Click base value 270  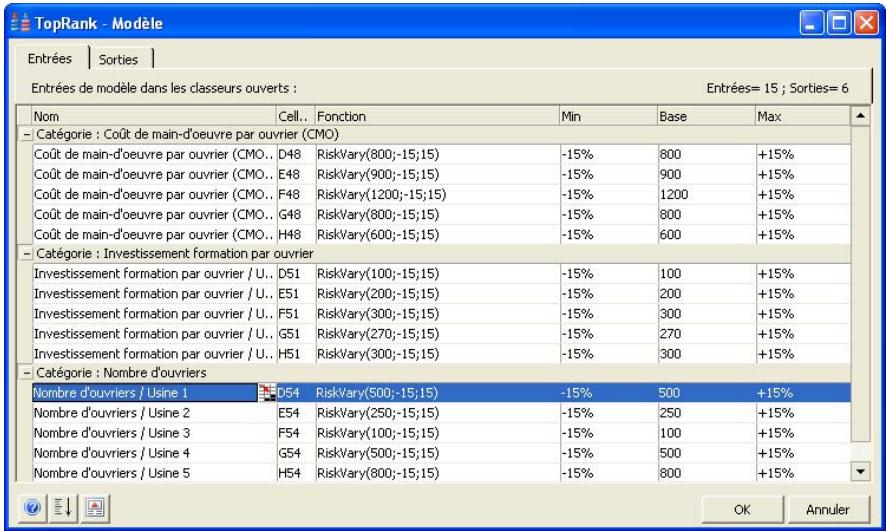670,334
